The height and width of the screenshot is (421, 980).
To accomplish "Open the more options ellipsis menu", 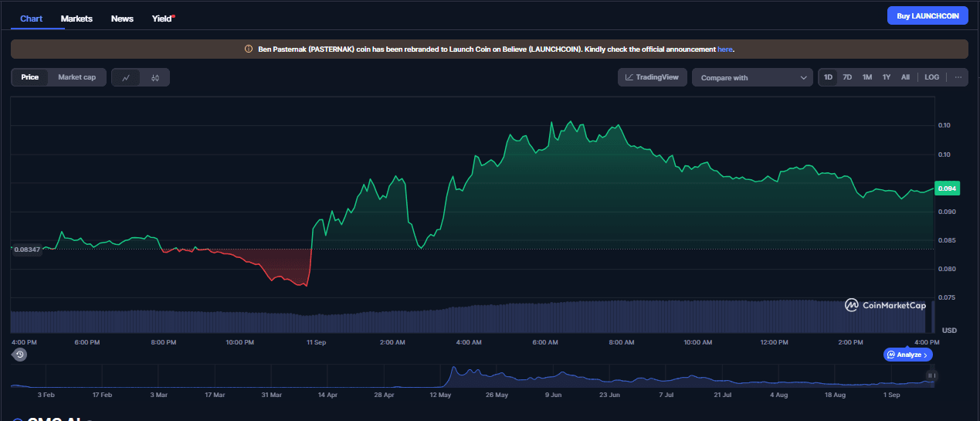I will pyautogui.click(x=958, y=77).
